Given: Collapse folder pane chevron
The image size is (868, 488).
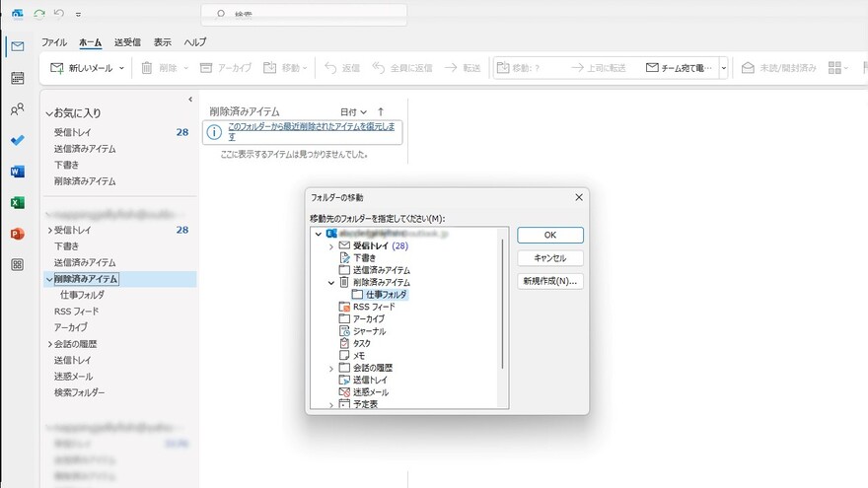Looking at the screenshot, I should pyautogui.click(x=190, y=100).
